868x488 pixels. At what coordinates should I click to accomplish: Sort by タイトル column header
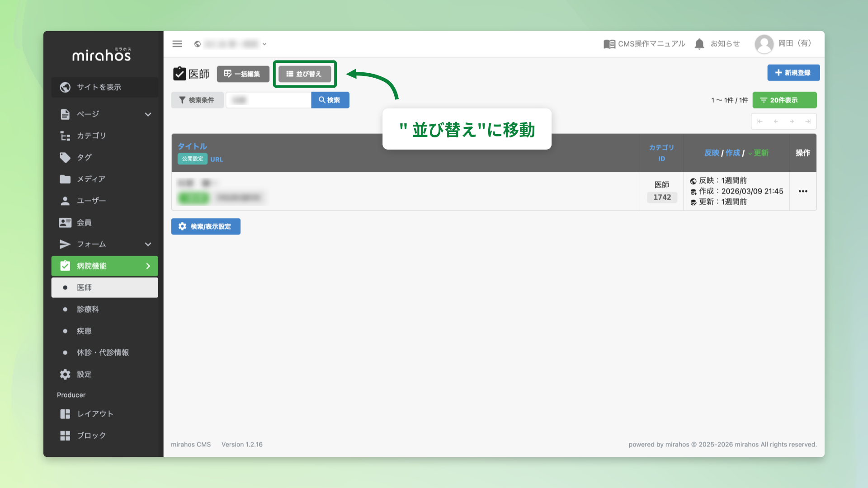click(192, 146)
